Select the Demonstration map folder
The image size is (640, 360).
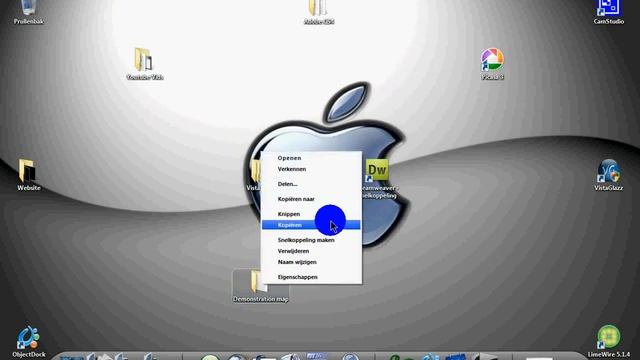(260, 286)
